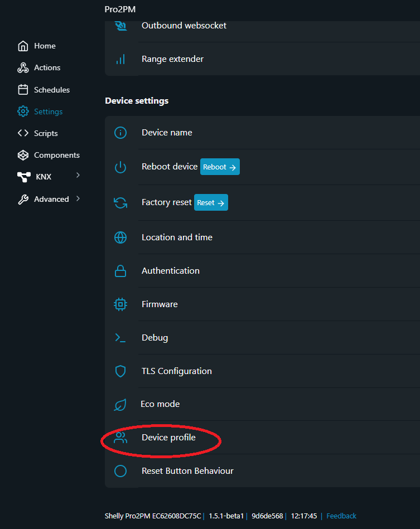Open the Home page in sidebar

pyautogui.click(x=44, y=46)
